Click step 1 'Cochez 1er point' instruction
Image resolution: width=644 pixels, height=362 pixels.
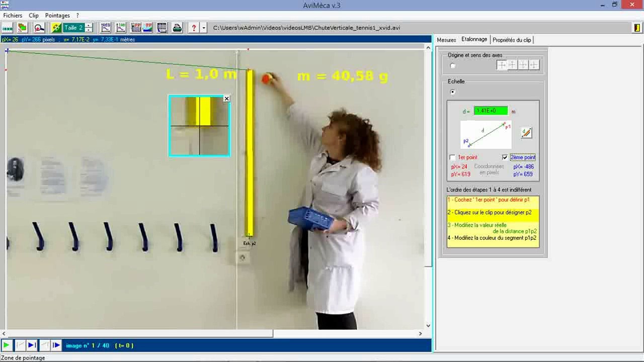(489, 200)
